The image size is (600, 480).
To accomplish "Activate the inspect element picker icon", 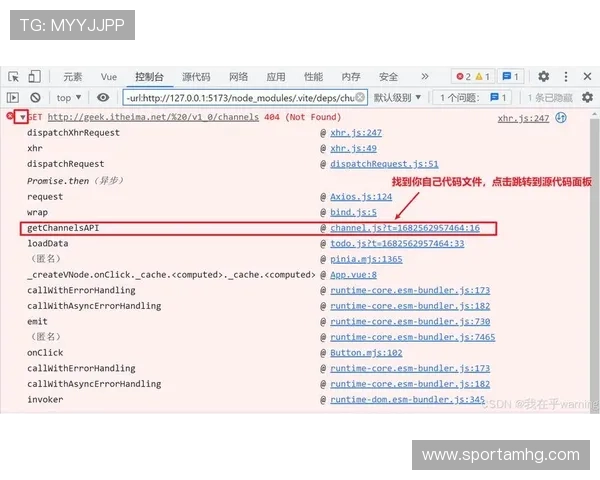I will point(13,76).
